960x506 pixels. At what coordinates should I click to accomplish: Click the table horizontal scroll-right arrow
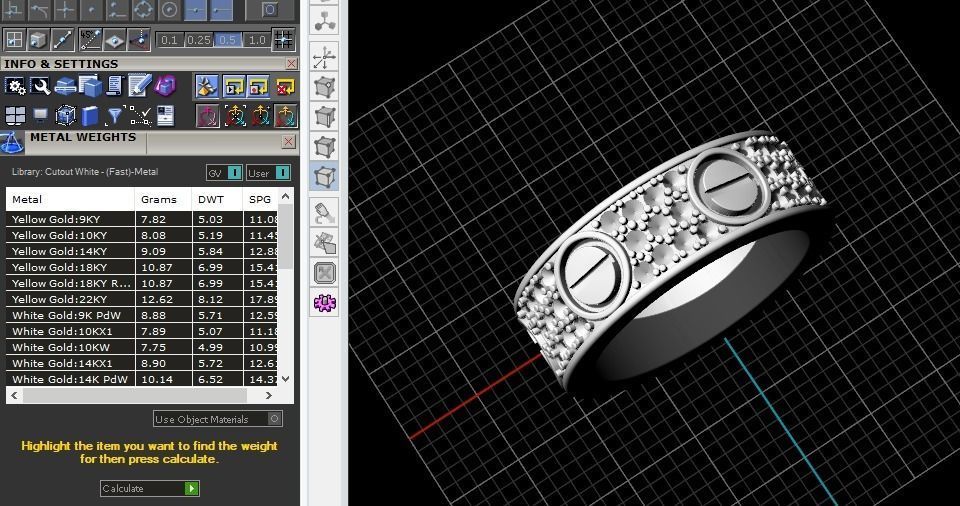[268, 396]
